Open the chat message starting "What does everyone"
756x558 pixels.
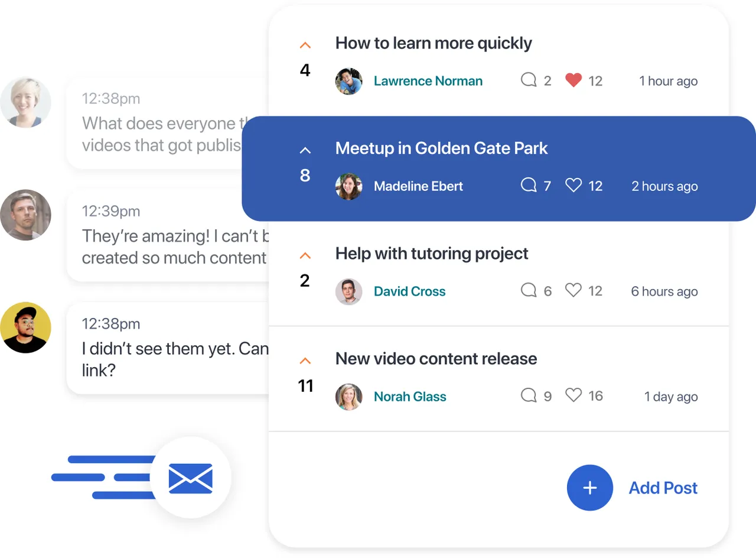pyautogui.click(x=168, y=123)
